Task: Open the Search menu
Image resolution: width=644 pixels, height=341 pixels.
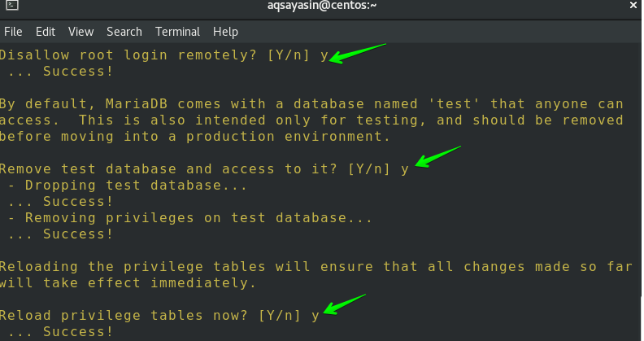Action: [124, 32]
